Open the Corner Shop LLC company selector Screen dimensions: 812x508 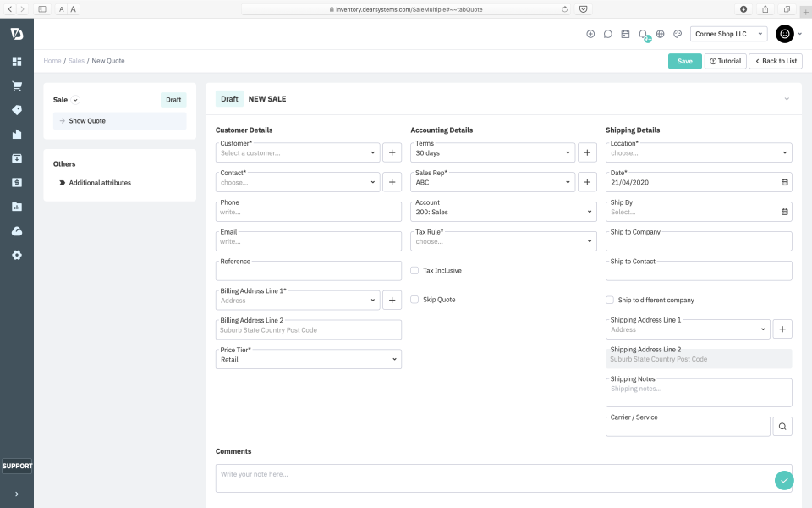click(x=728, y=34)
